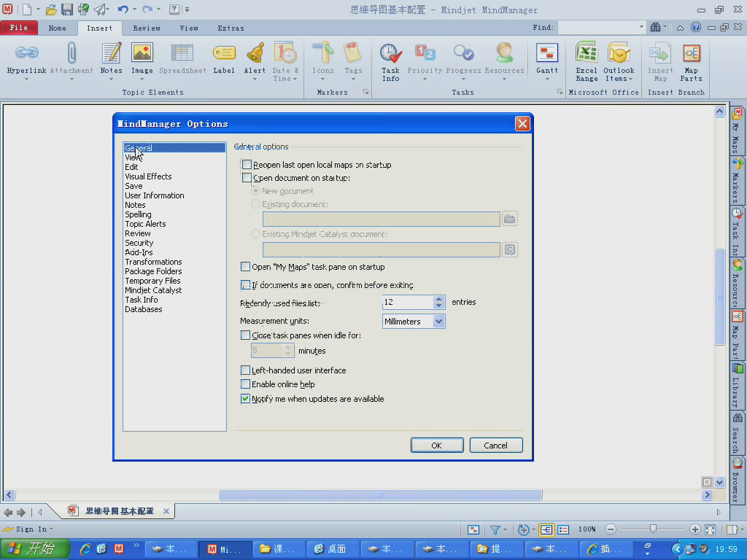The image size is (747, 560).
Task: Add an Attachment via the paperclip icon
Action: coord(71,58)
